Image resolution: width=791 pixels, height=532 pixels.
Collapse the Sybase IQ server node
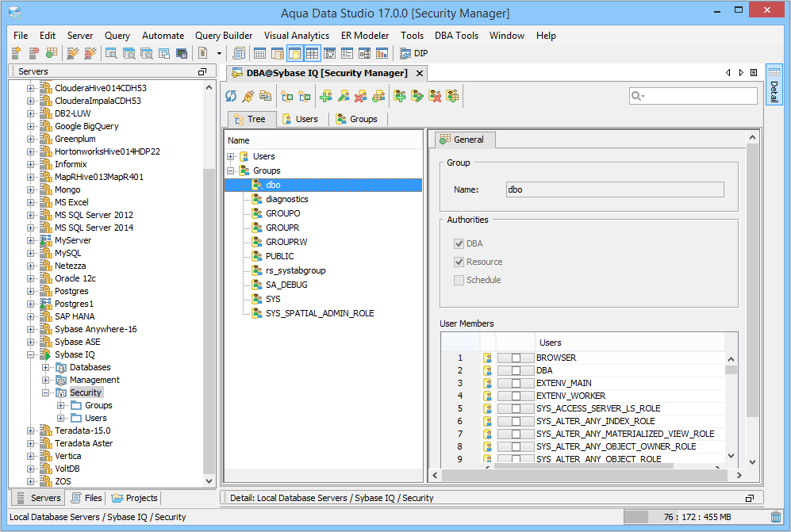coord(31,354)
